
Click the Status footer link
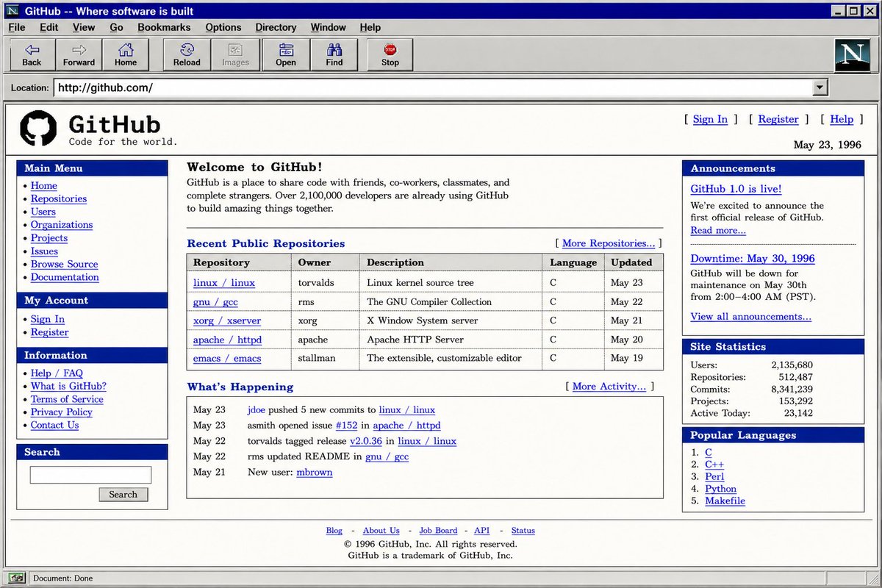[x=523, y=531]
